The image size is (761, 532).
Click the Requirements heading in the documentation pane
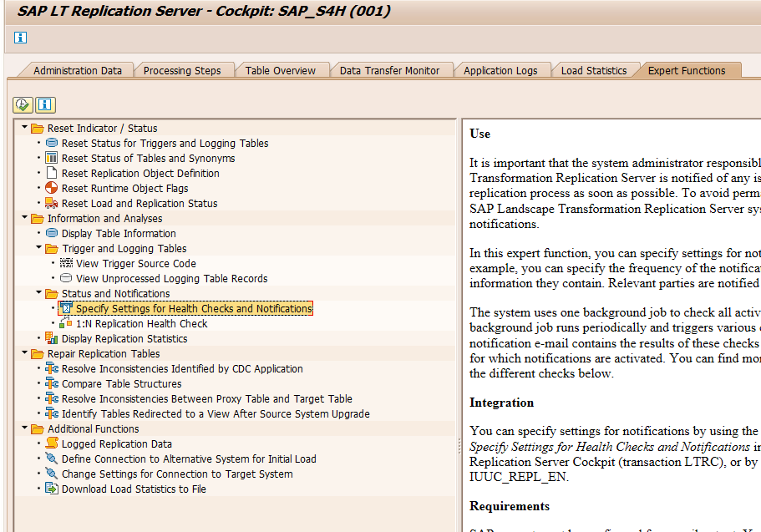pyautogui.click(x=510, y=506)
